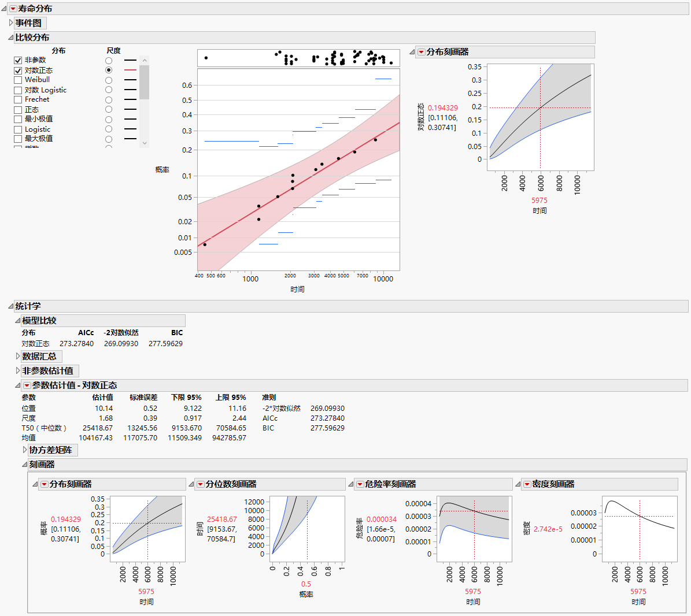
Task: Click the 5975 value under 密度刻画器
Action: (x=638, y=592)
